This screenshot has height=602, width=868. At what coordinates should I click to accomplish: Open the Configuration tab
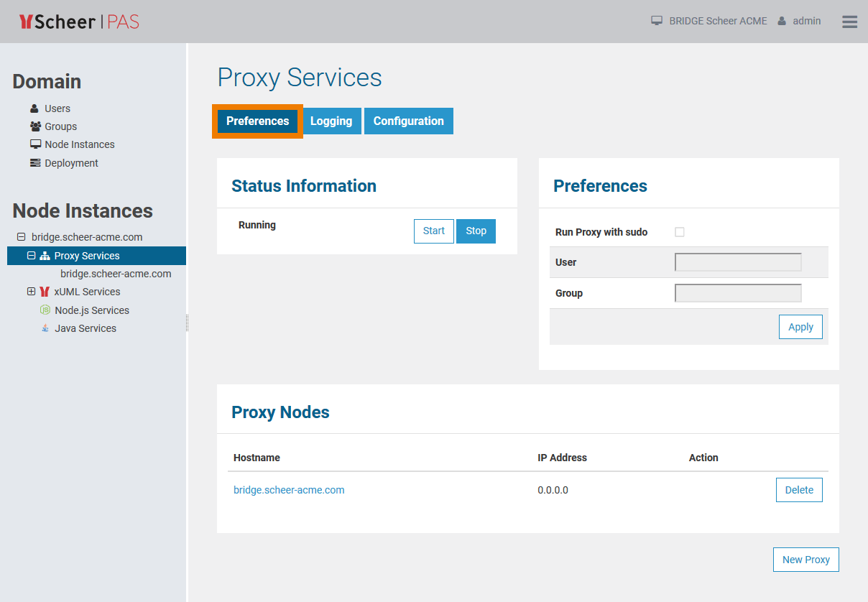click(x=408, y=121)
